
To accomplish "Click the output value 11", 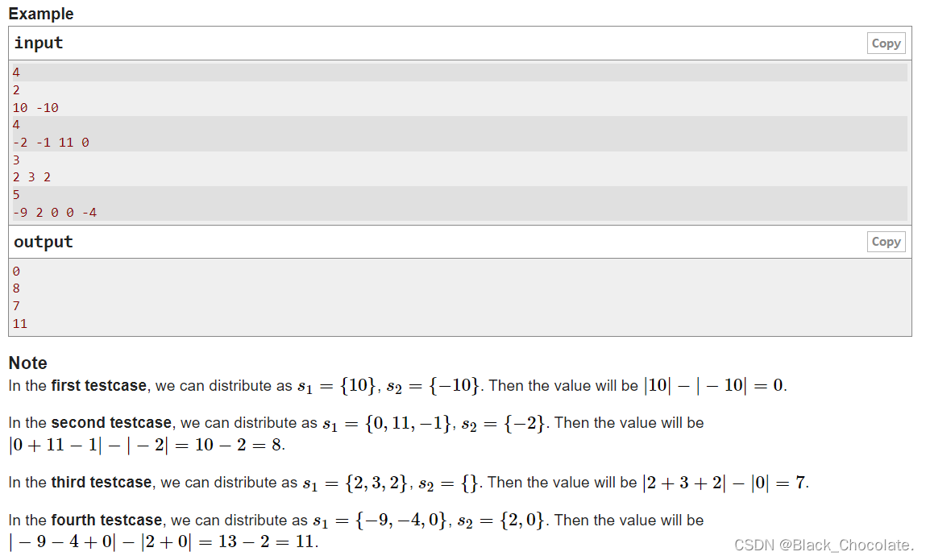I will [19, 324].
